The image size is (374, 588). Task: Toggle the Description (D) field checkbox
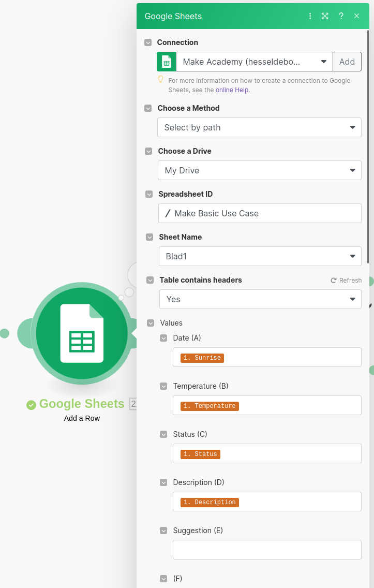(x=163, y=482)
